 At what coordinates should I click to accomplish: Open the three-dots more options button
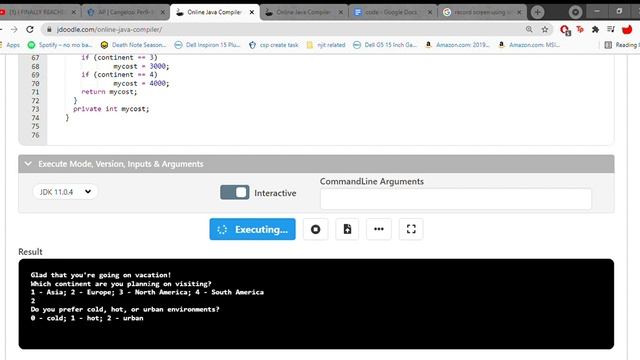coord(379,229)
